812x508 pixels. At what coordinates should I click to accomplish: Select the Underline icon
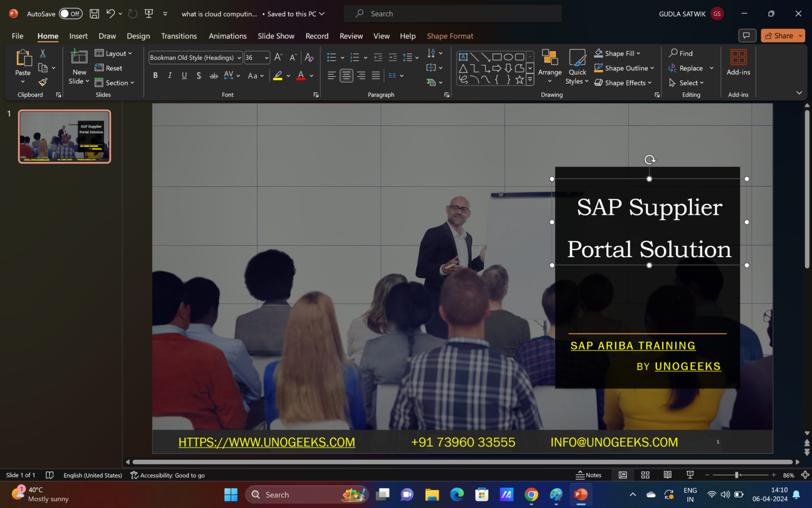184,76
